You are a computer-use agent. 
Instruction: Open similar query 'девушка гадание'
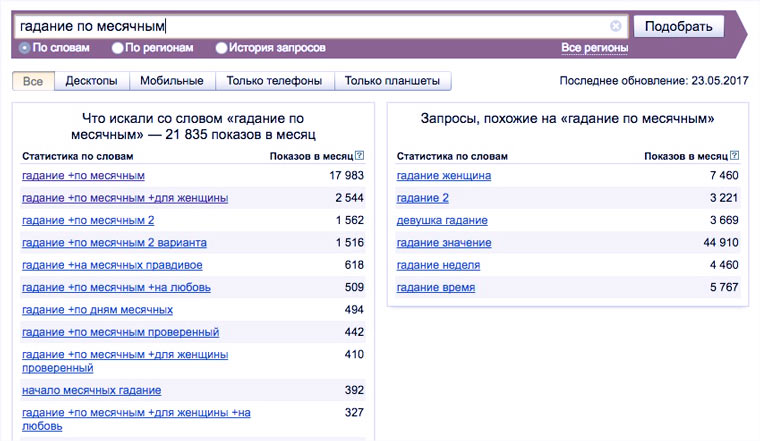pos(442,220)
